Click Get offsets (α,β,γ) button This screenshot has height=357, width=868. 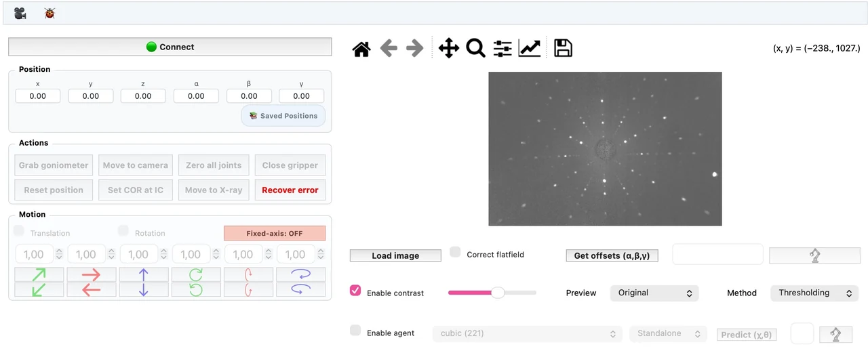[x=612, y=255]
